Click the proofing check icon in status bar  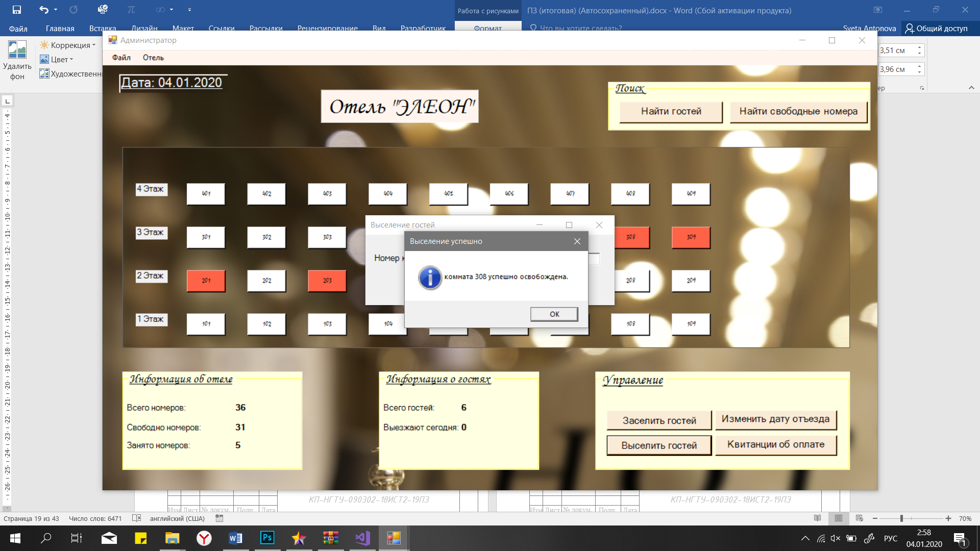point(136,518)
